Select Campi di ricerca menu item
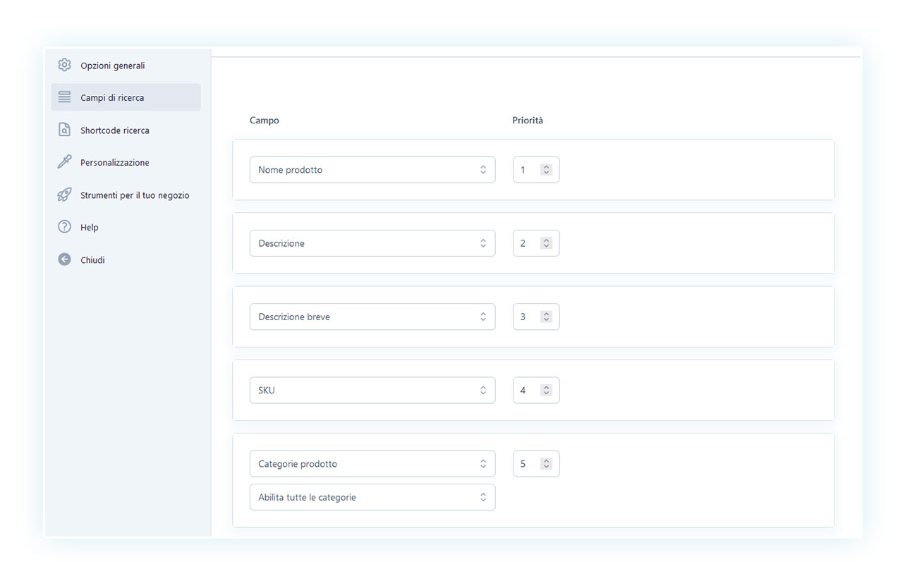The image size is (917, 588). tap(126, 97)
